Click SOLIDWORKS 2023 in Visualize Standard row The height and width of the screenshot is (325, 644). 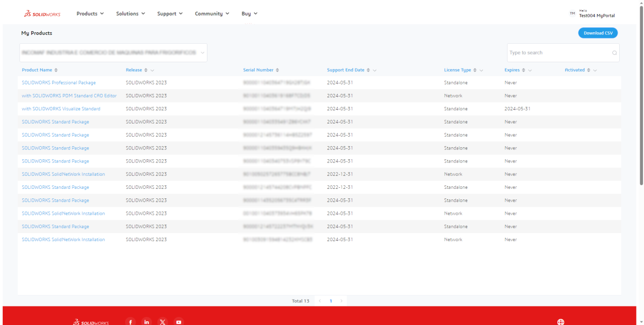146,109
